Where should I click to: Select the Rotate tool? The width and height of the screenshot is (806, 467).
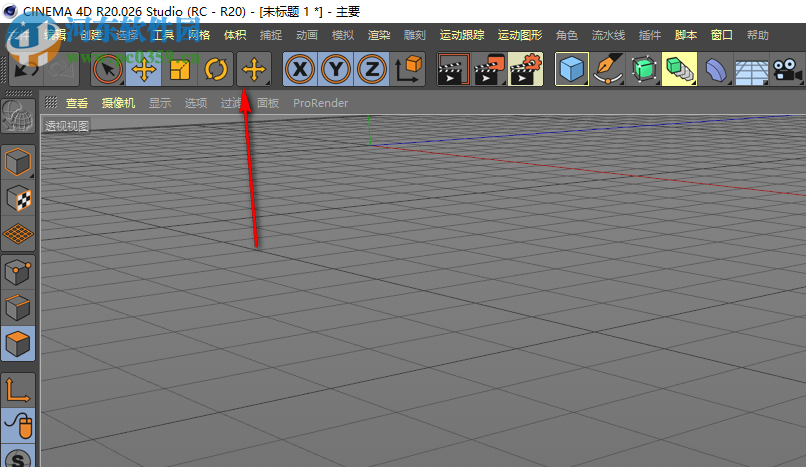(216, 69)
